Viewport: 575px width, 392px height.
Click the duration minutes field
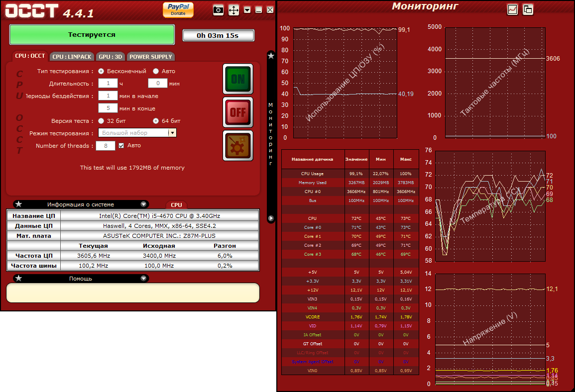pyautogui.click(x=158, y=84)
